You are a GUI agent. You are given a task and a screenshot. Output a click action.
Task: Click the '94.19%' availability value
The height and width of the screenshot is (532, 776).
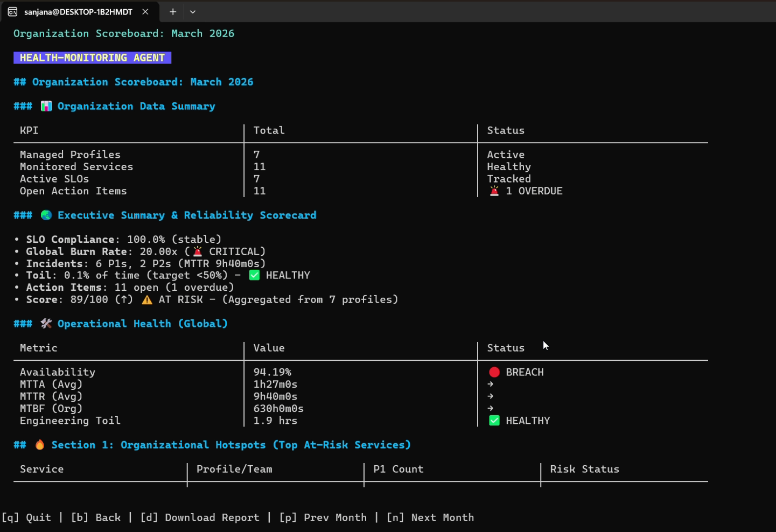click(272, 372)
